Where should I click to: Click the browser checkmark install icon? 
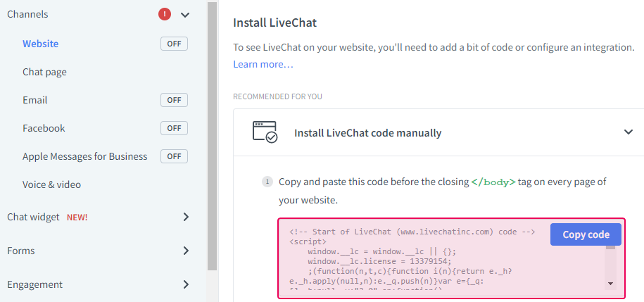[265, 132]
